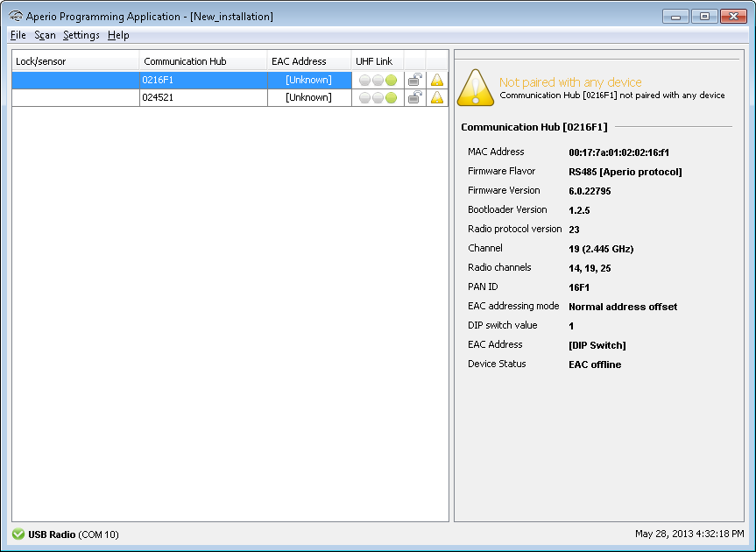Viewport: 756px width, 552px height.
Task: Open the Scan menu
Action: (x=45, y=35)
